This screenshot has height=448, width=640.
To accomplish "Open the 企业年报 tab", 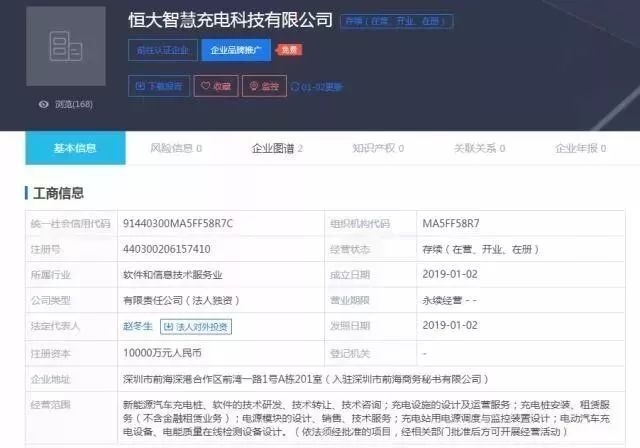I will [580, 148].
